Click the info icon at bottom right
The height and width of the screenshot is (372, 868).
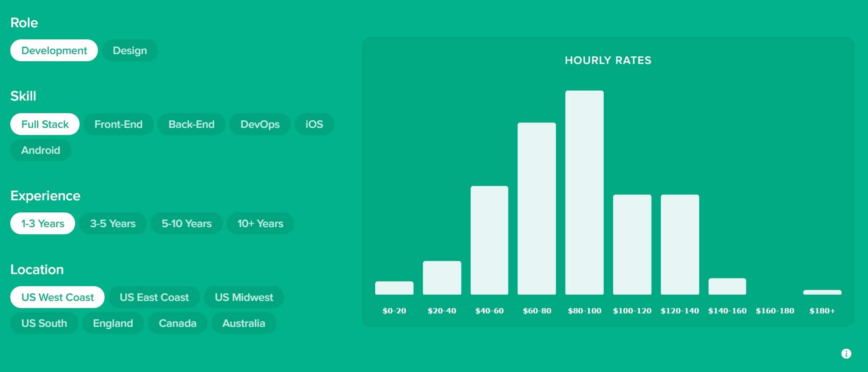tap(846, 354)
